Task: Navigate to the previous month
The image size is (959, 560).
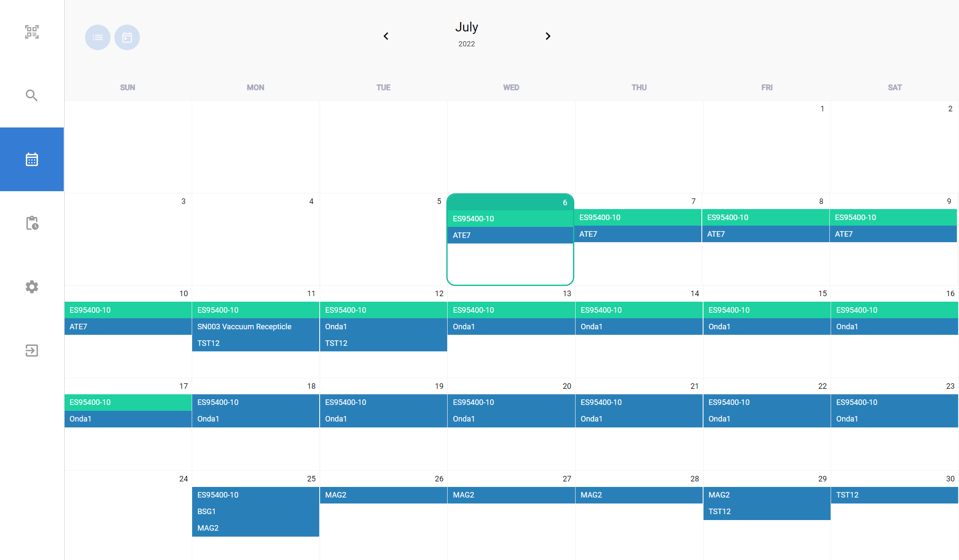Action: 386,36
